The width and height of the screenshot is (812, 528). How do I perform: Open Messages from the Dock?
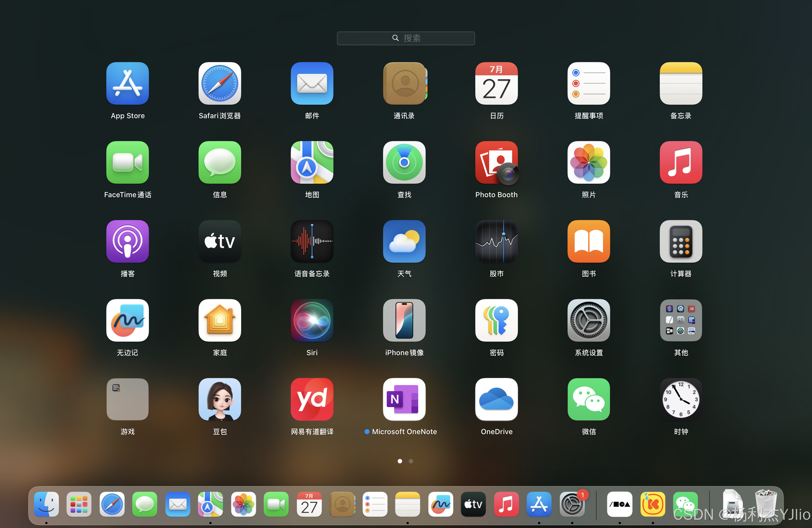pos(145,504)
